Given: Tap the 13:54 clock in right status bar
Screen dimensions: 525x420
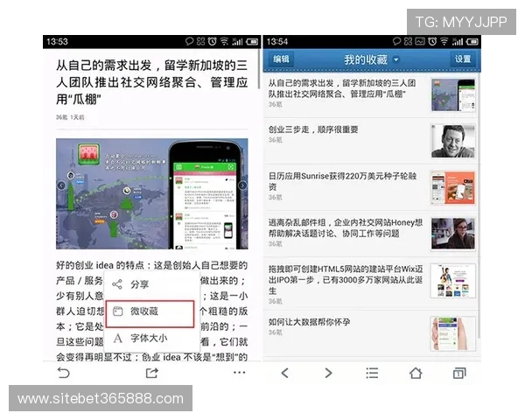Looking at the screenshot, I should (x=277, y=41).
